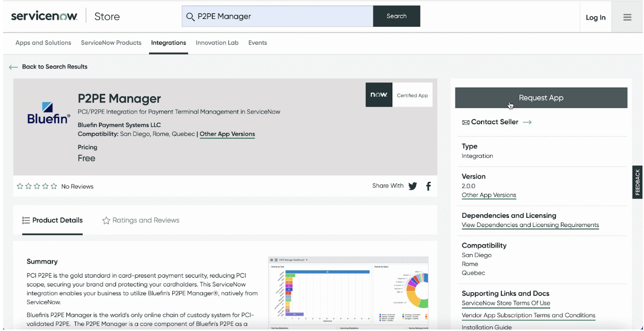Screen dimensions: 644x331
Task: View Dependencies and Licensing Requirements
Action: 531,225
